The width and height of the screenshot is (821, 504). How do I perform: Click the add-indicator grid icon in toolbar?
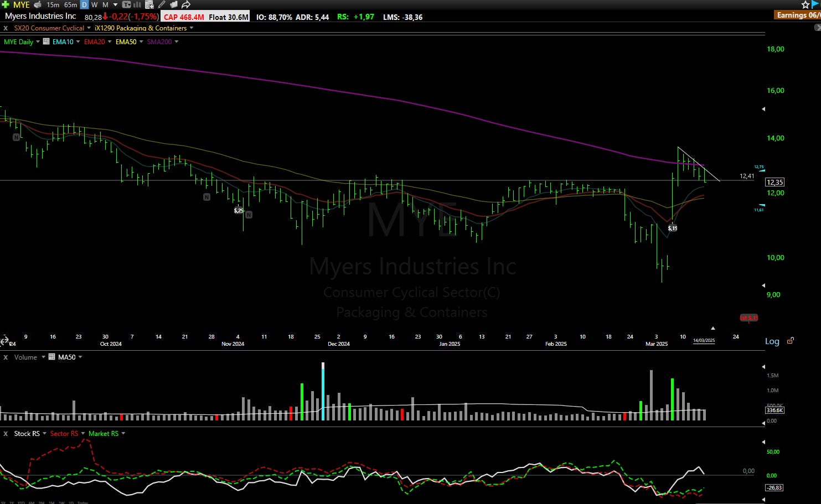(x=149, y=4)
